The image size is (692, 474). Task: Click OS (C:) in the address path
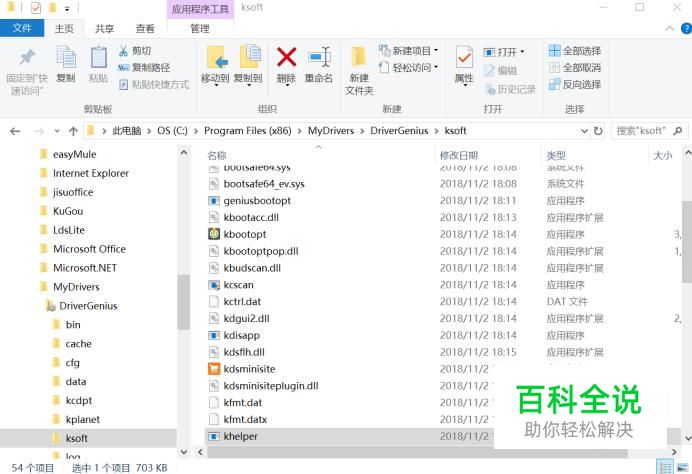coord(173,131)
